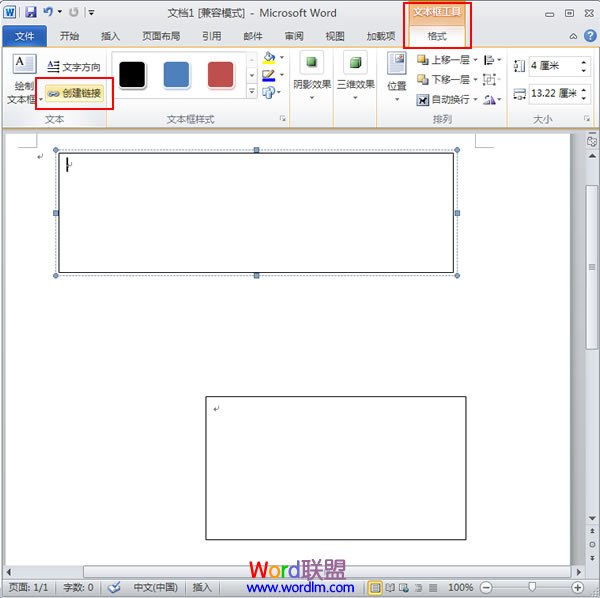The height and width of the screenshot is (598, 600).
Task: Click 文字方向 text direction button
Action: click(73, 67)
